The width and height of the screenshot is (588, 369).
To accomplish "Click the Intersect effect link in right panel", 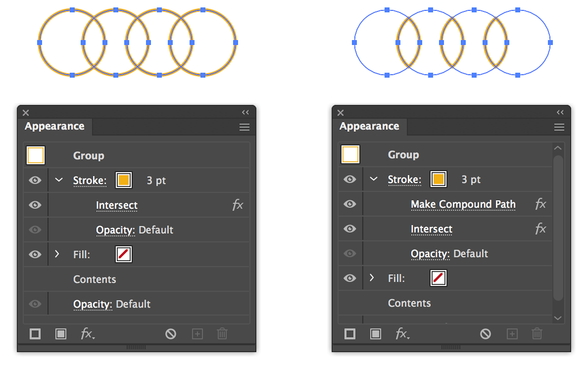I will click(431, 229).
